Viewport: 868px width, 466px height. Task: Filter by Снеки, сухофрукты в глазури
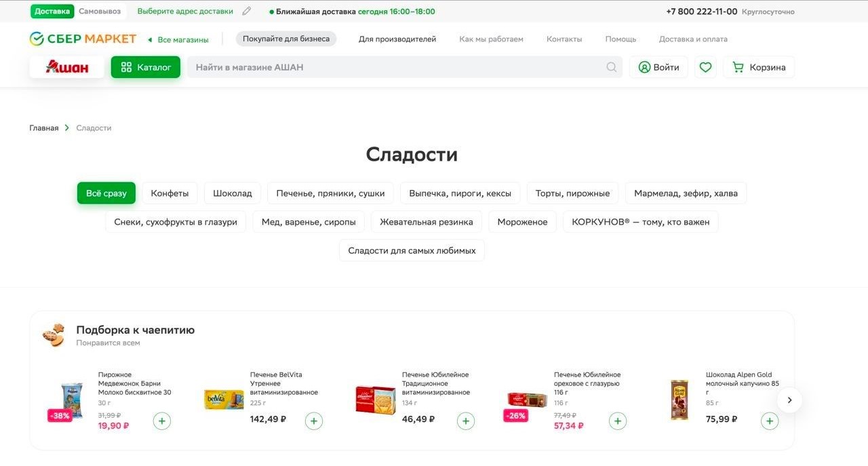point(176,222)
